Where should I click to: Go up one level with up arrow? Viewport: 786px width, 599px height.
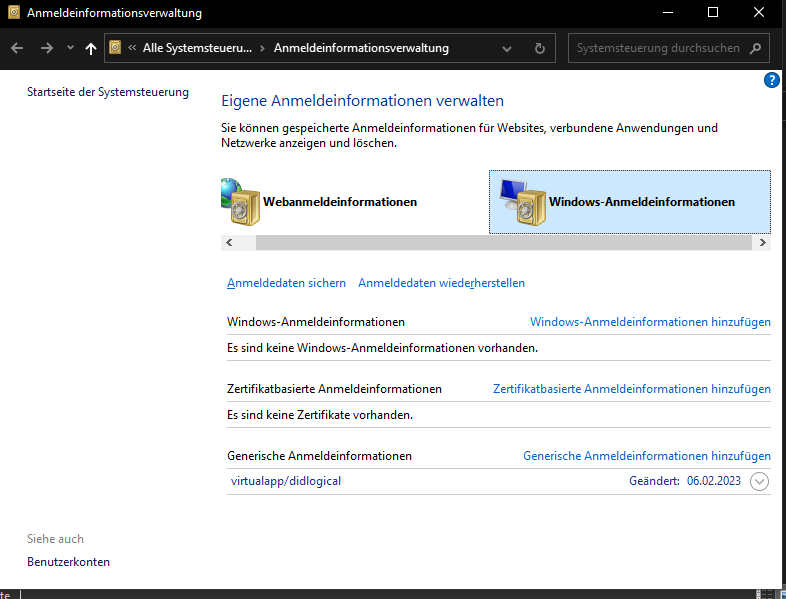point(91,48)
